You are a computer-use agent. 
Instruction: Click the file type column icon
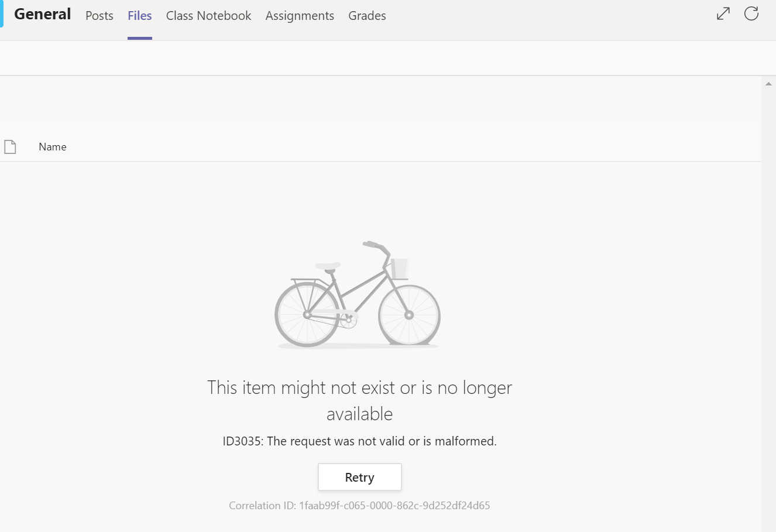point(10,146)
